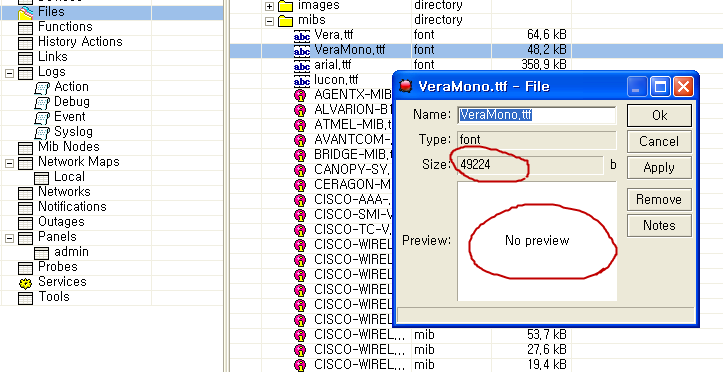Click the Event log icon
The width and height of the screenshot is (723, 372).
(42, 118)
